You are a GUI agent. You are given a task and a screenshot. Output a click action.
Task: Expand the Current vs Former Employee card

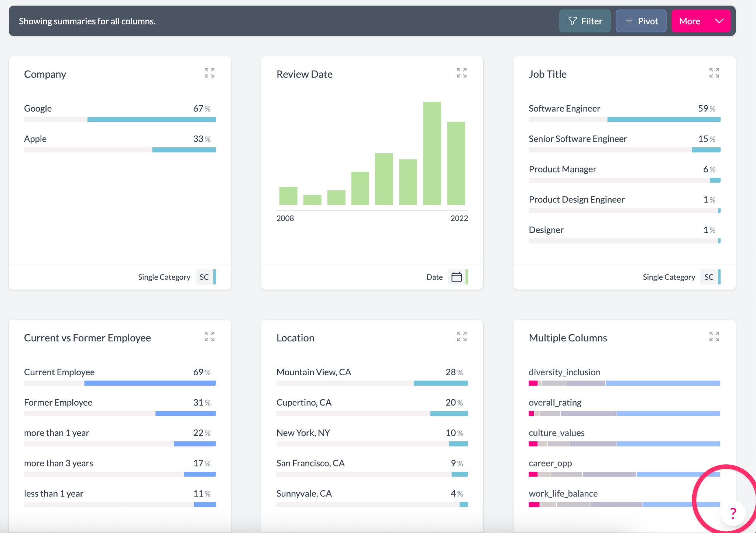(209, 336)
